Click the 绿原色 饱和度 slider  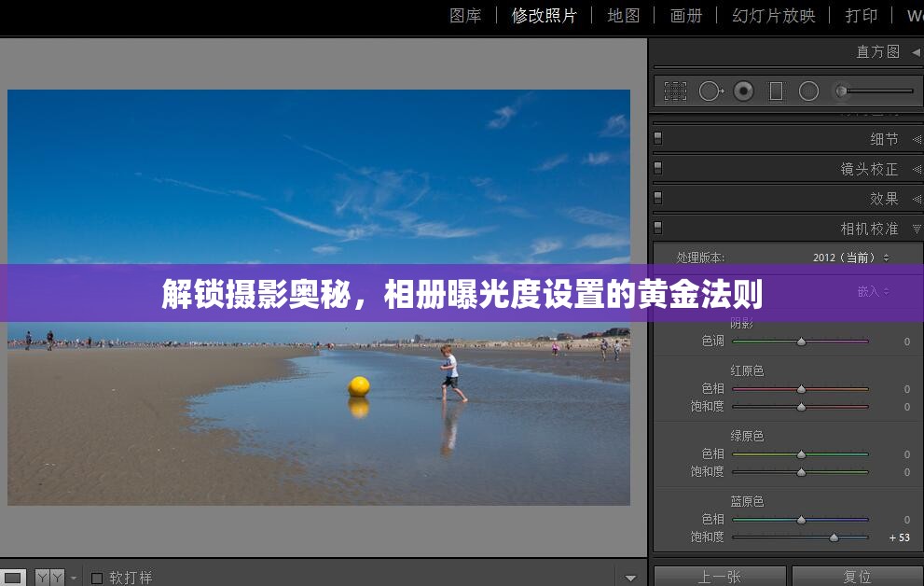[x=800, y=472]
